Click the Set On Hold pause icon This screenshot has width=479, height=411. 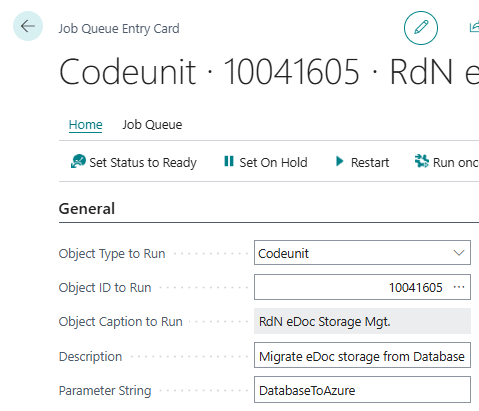click(229, 161)
